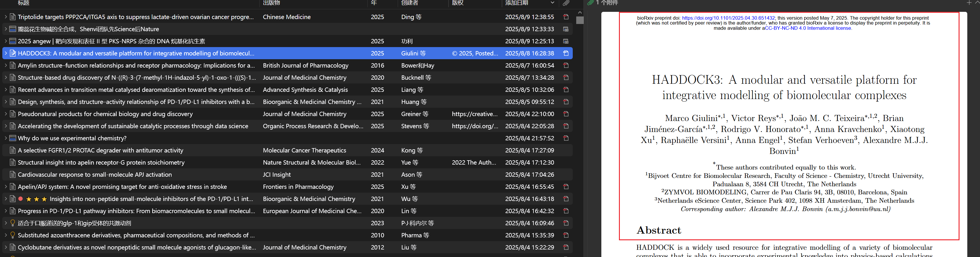Click the date '2025/8/9 12:38:55'
This screenshot has height=257, width=980.
529,17
